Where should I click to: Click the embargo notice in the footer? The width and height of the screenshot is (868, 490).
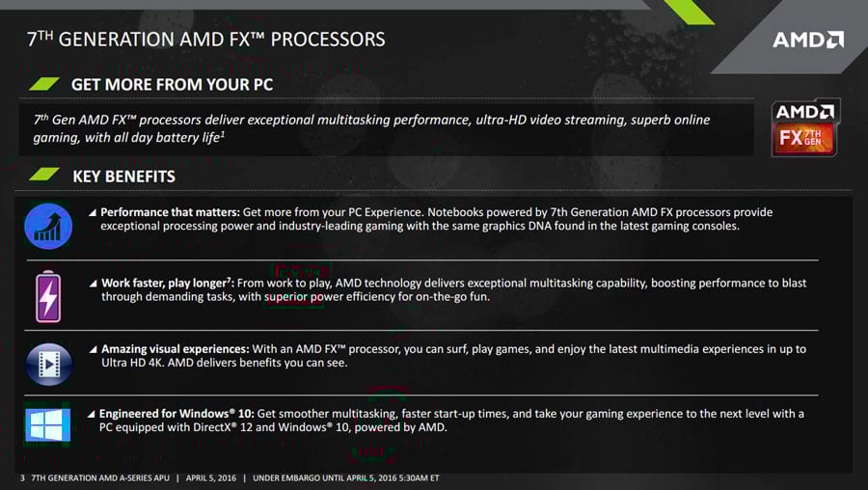pos(346,477)
